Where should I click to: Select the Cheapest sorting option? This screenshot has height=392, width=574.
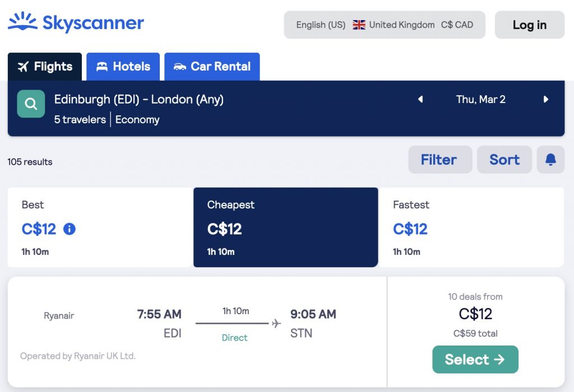(285, 227)
